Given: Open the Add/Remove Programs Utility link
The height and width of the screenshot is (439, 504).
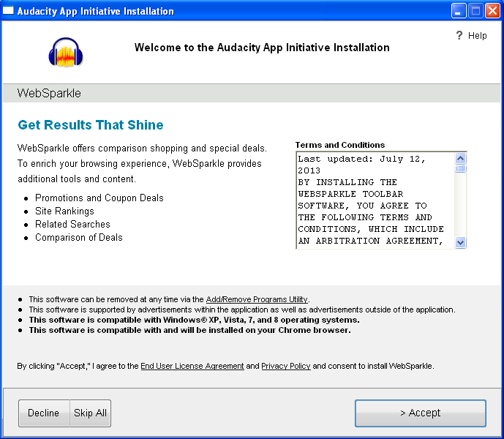Looking at the screenshot, I should click(257, 299).
